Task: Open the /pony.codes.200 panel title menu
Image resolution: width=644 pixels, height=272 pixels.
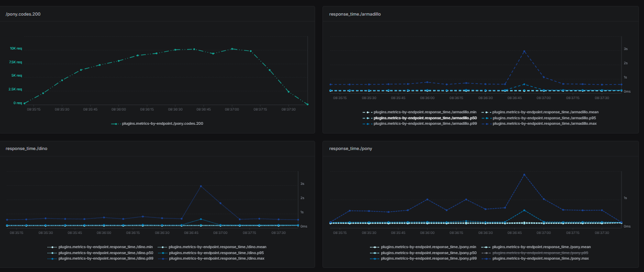Action: click(x=22, y=14)
